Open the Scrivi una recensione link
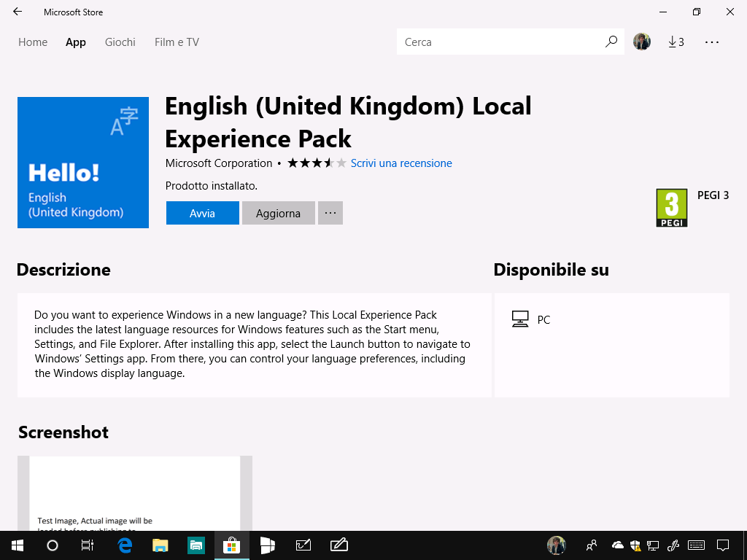The width and height of the screenshot is (747, 560). point(401,163)
